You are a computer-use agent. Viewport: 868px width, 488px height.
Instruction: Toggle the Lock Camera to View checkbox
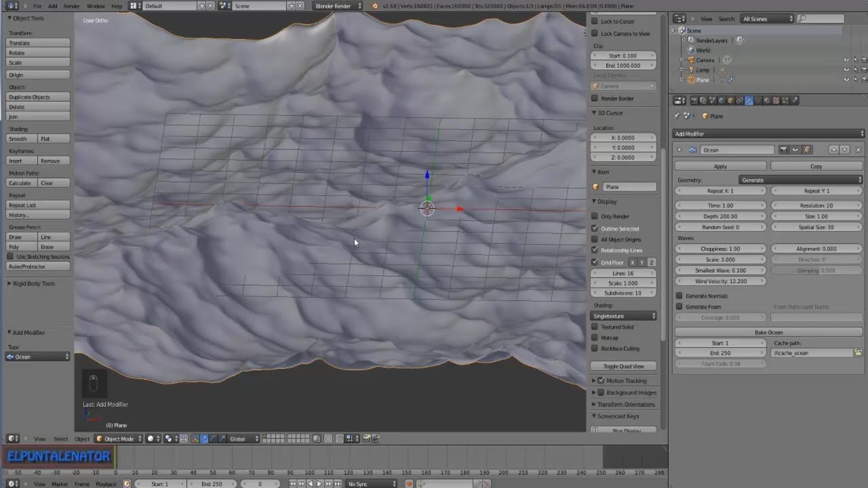[x=595, y=33]
